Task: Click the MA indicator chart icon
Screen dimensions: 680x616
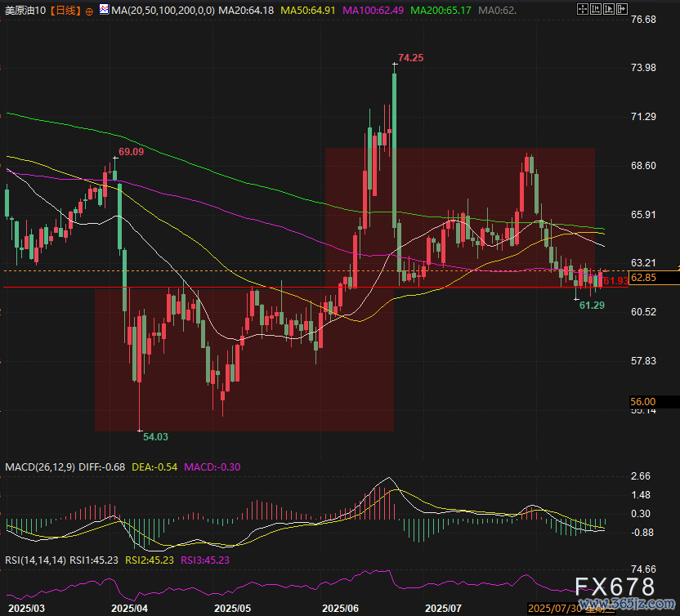Action: (103, 11)
